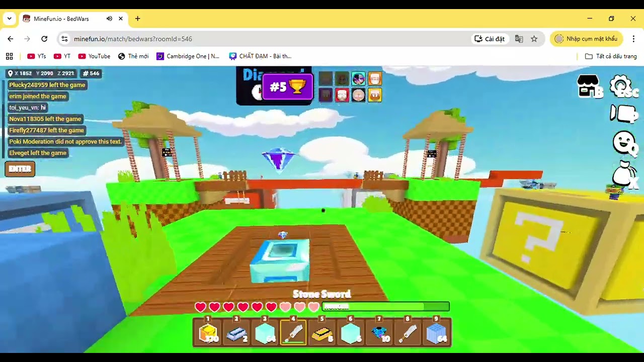The width and height of the screenshot is (644, 362).
Task: Select hotbar slot 8 sword
Action: pos(408,332)
